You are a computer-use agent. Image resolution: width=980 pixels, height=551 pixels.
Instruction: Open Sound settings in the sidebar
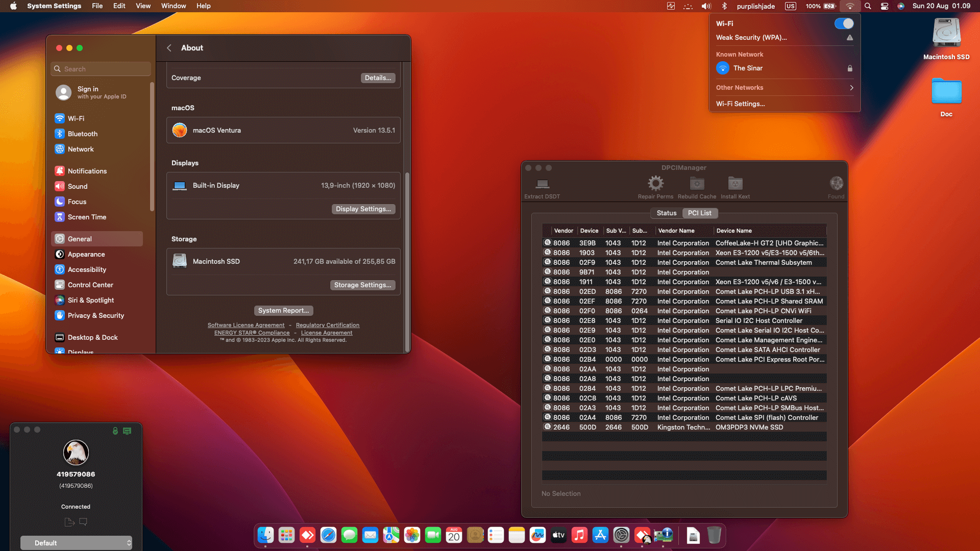[96, 186]
